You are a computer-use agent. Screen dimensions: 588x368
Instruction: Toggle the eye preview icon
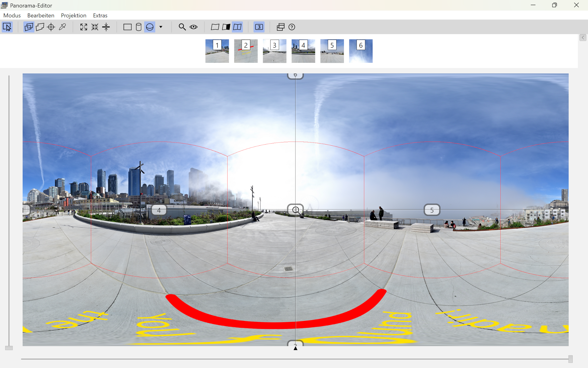coord(193,27)
